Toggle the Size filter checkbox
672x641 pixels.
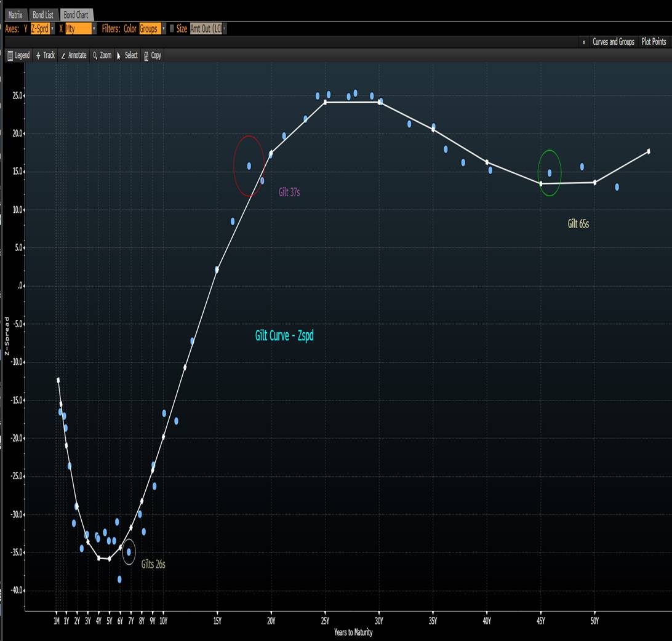172,29
